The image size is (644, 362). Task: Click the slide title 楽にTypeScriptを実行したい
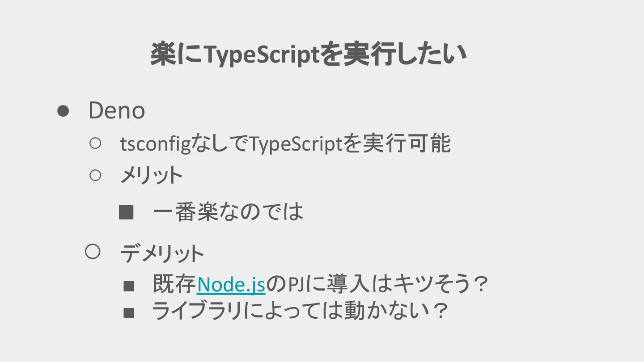point(308,55)
